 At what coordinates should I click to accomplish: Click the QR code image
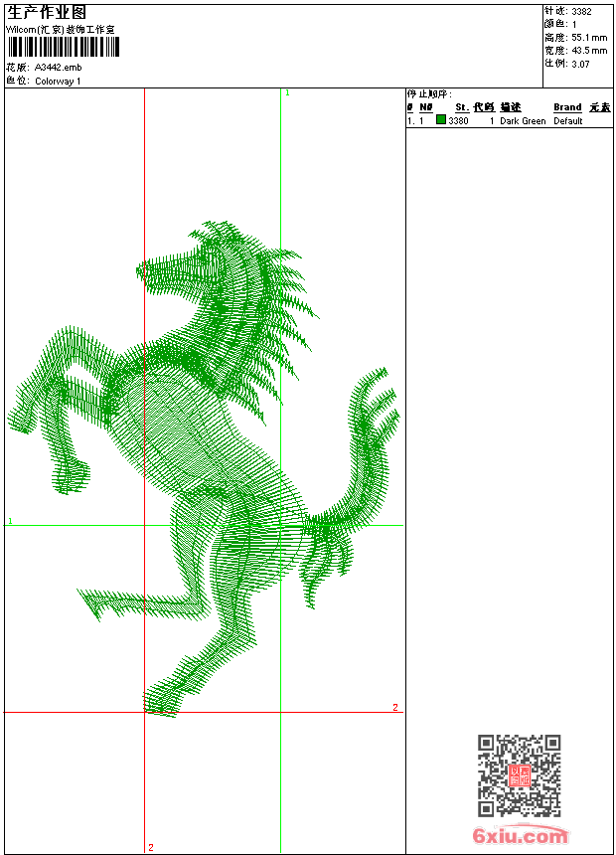pyautogui.click(x=519, y=775)
